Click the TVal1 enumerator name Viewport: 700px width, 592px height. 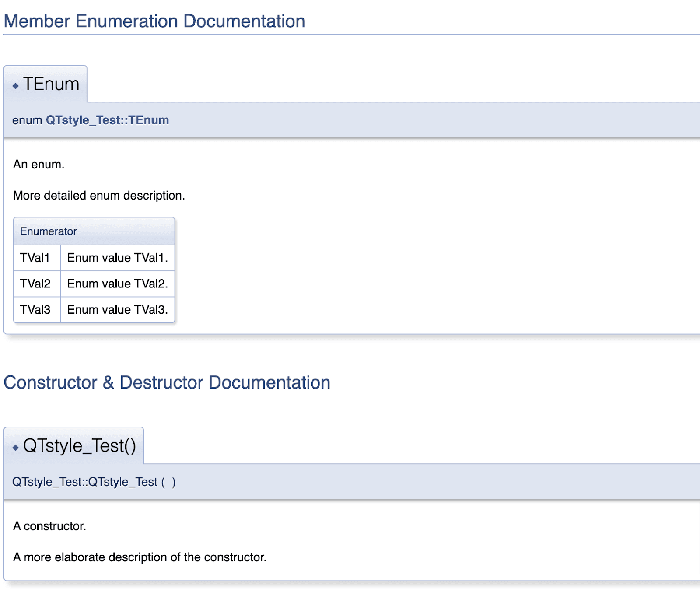pos(35,258)
